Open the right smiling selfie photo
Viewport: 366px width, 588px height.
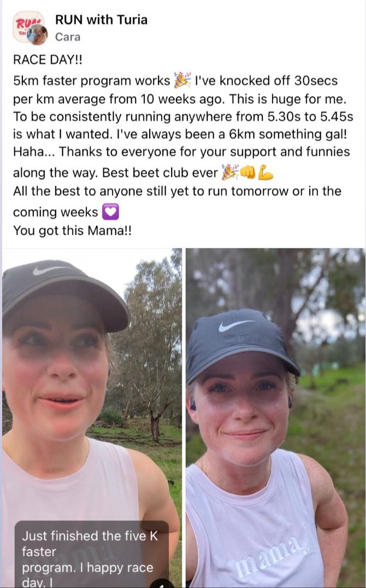pyautogui.click(x=275, y=418)
